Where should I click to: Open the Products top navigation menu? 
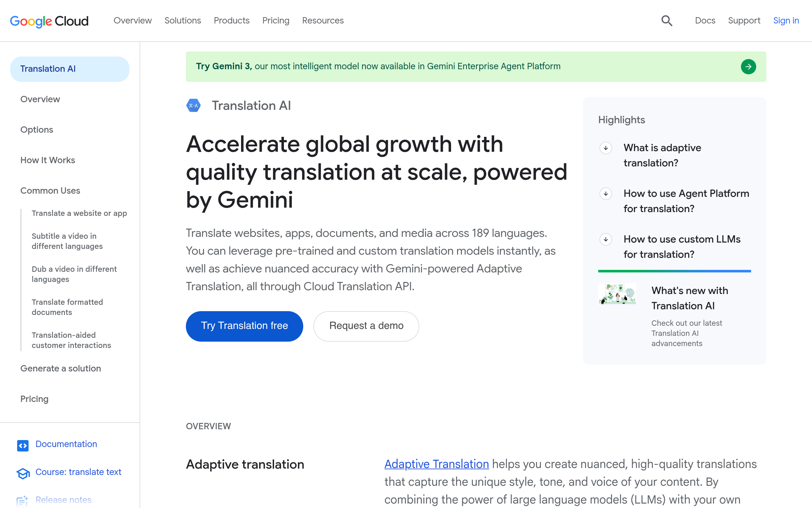tap(232, 21)
